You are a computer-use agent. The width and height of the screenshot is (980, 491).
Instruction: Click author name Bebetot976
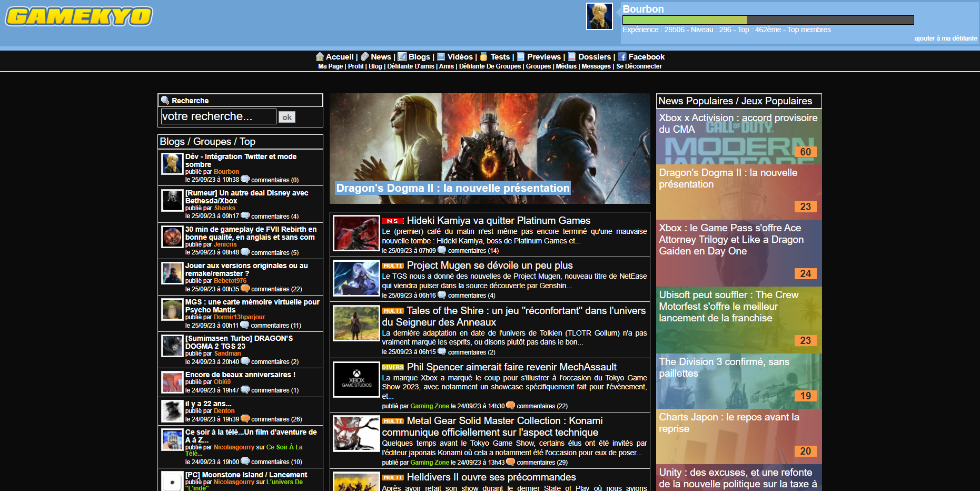click(230, 281)
